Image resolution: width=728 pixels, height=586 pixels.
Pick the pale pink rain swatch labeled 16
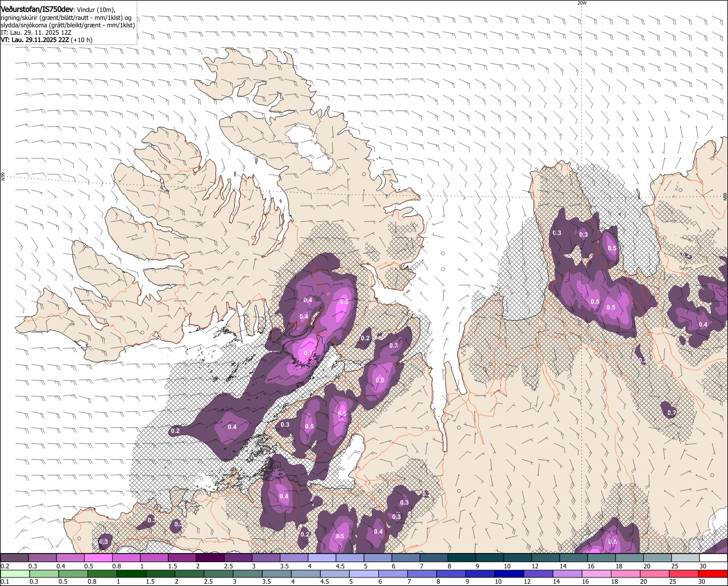597,573
